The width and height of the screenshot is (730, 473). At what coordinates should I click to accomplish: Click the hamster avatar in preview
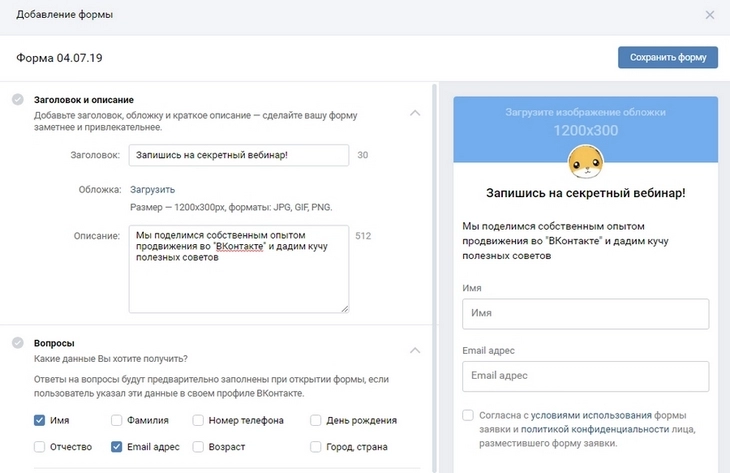coord(586,162)
